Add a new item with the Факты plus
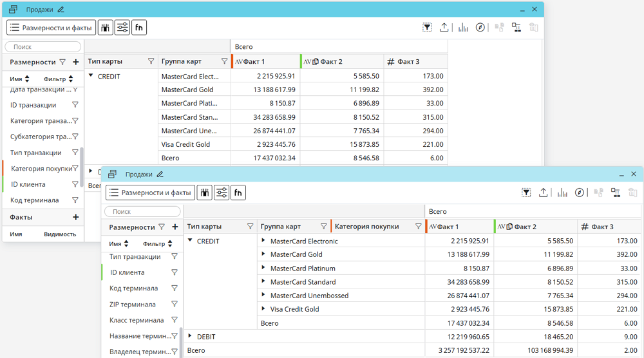 pos(76,218)
